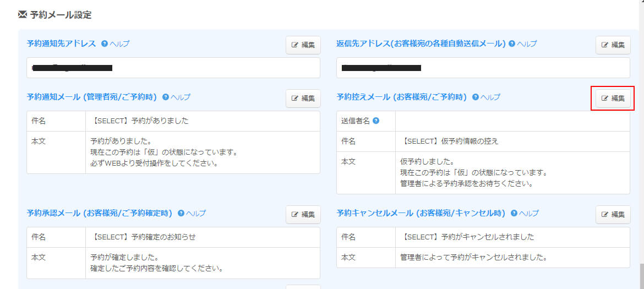Open the help icon for 返信先アドレス
Viewport: 644px width, 289px height.
(x=512, y=43)
